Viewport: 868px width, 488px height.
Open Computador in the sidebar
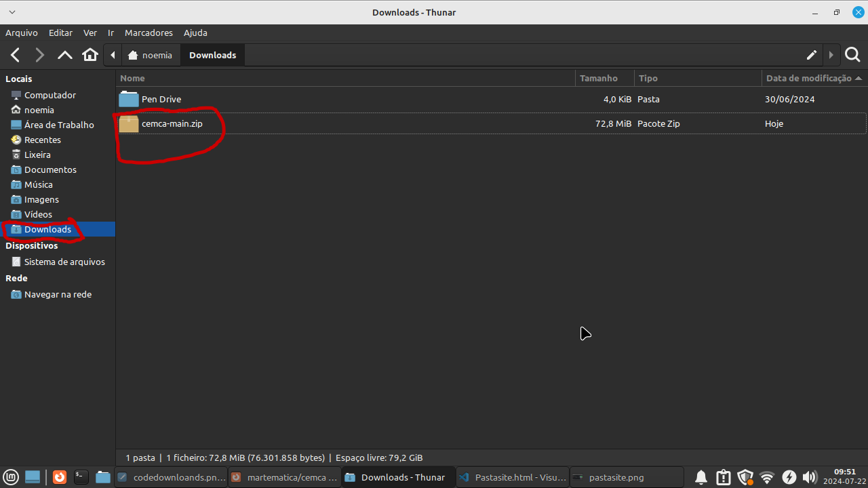click(x=58, y=95)
